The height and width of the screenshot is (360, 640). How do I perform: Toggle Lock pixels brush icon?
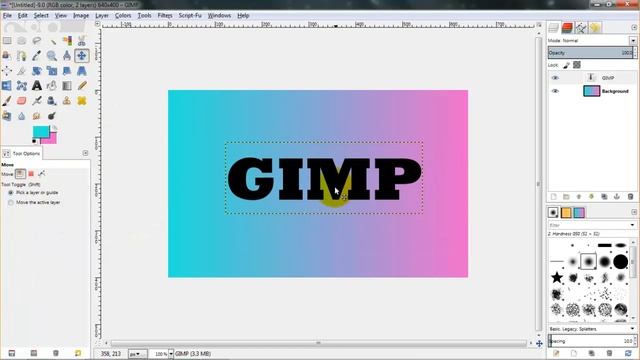click(566, 65)
